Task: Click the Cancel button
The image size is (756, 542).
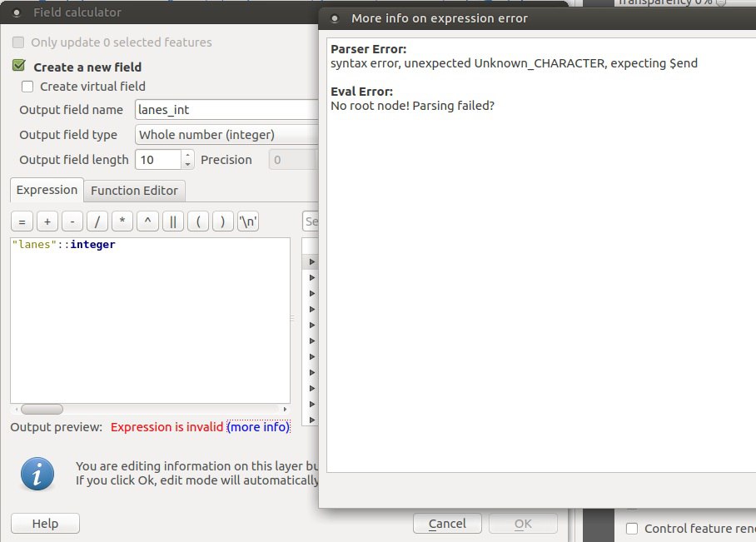Action: [447, 524]
